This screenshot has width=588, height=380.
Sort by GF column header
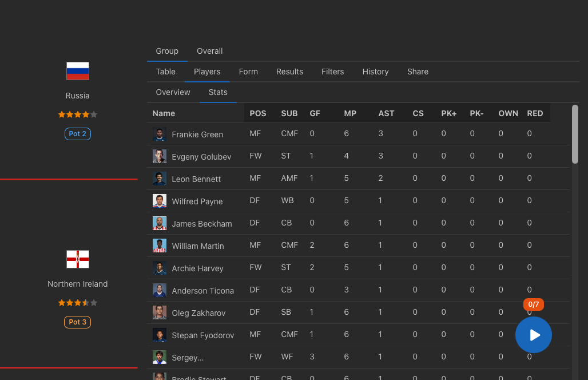pos(315,113)
